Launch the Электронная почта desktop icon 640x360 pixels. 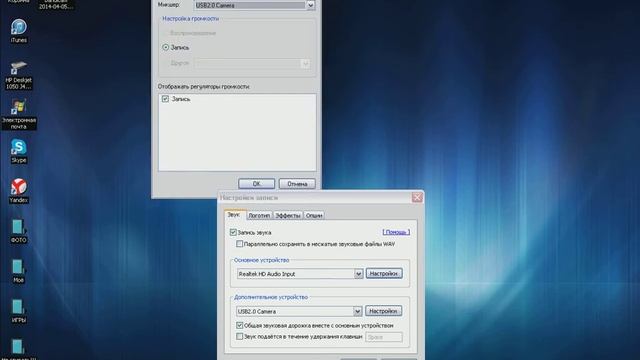[18, 114]
